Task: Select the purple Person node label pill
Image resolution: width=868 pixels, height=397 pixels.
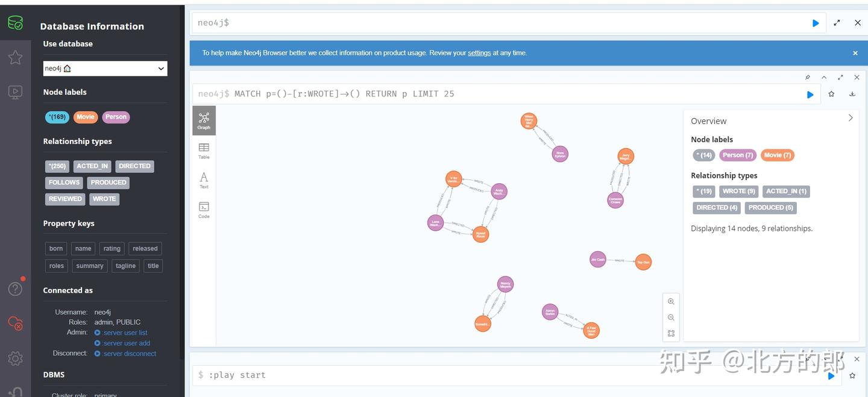Action: (116, 116)
